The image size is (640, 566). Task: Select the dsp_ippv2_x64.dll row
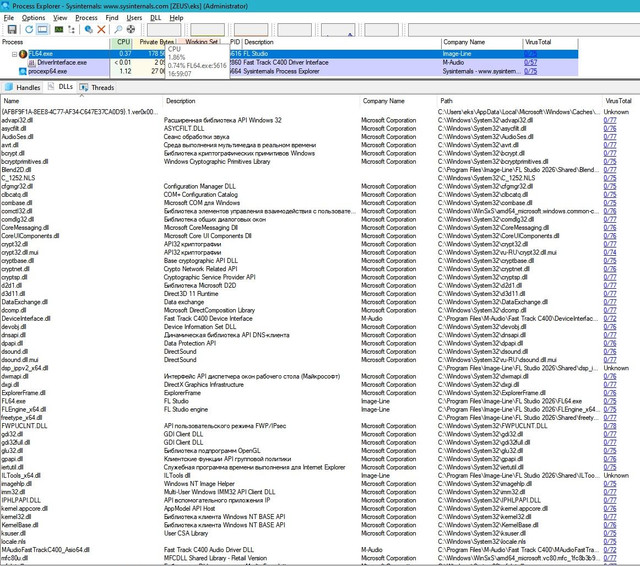click(320, 368)
